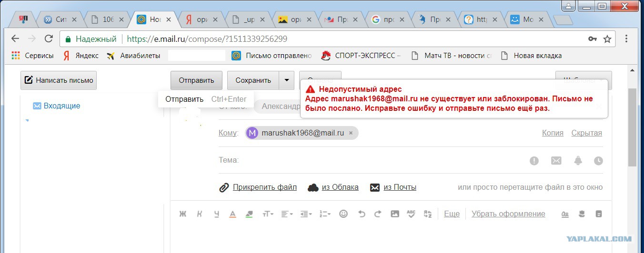Attach a file из Облака
This screenshot has width=644, height=253.
pos(340,187)
